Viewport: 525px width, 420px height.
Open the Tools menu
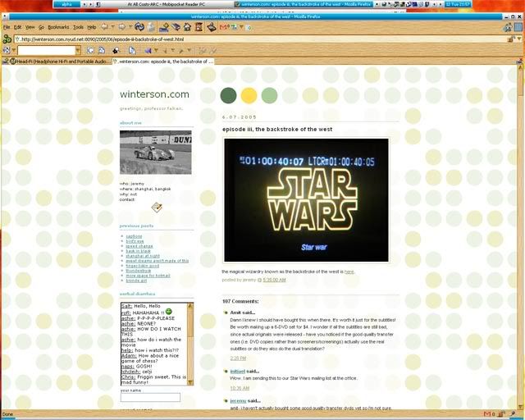pyautogui.click(x=78, y=27)
